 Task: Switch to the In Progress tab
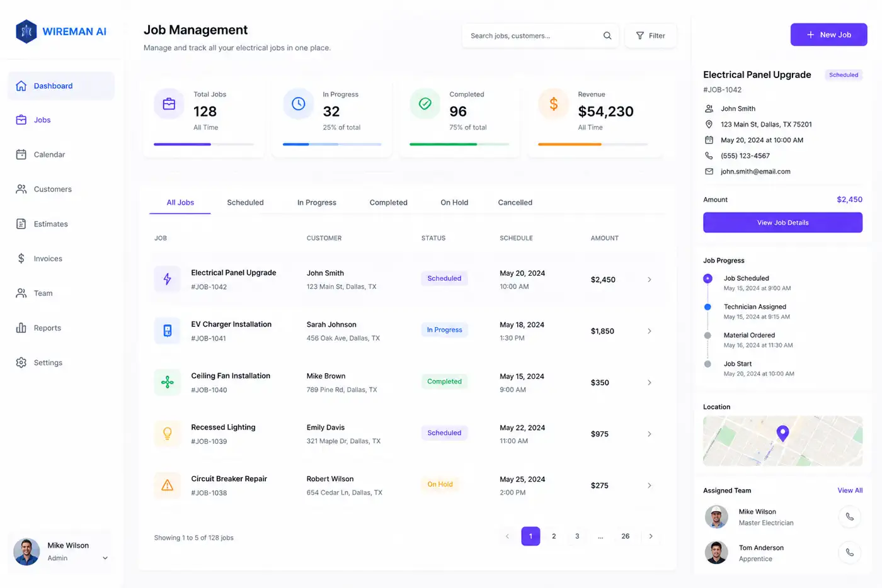[317, 203]
